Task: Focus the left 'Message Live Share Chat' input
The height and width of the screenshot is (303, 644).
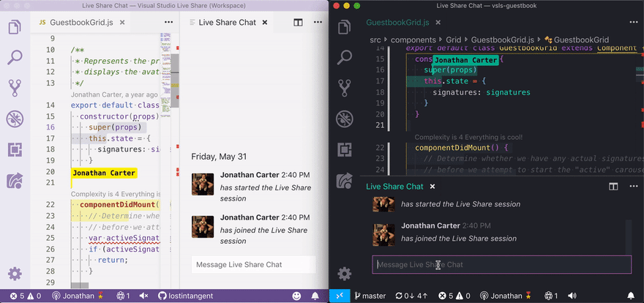Action: tap(254, 265)
